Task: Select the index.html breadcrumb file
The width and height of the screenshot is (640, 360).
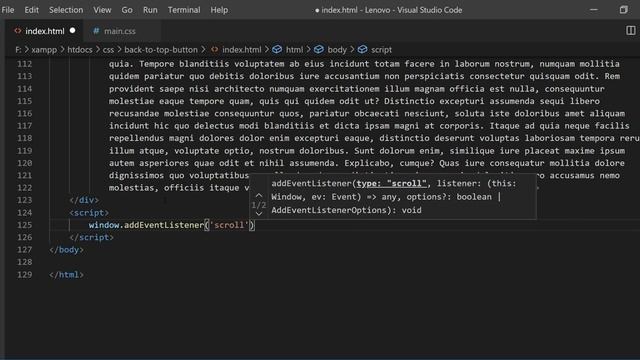Action: coord(242,49)
